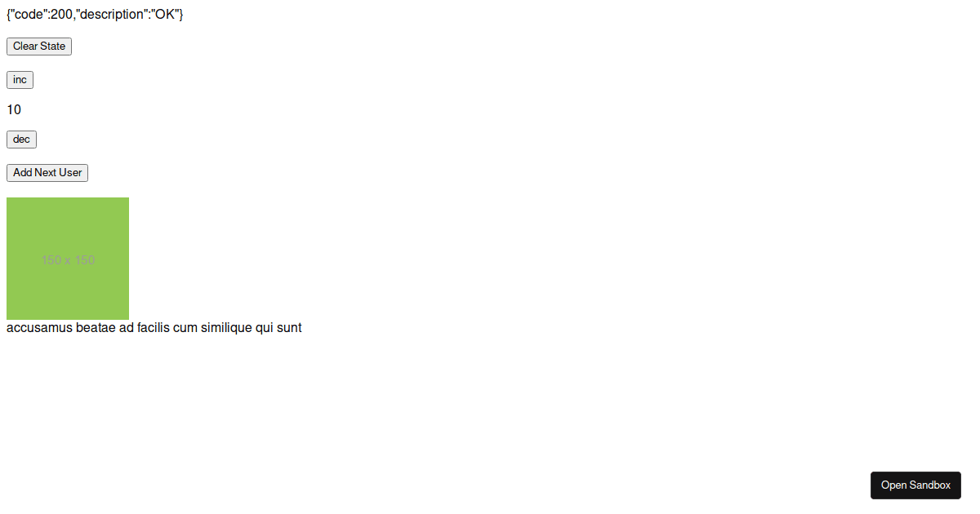Open the green 150 x 150 placeholder image
980x514 pixels.
coord(68,259)
